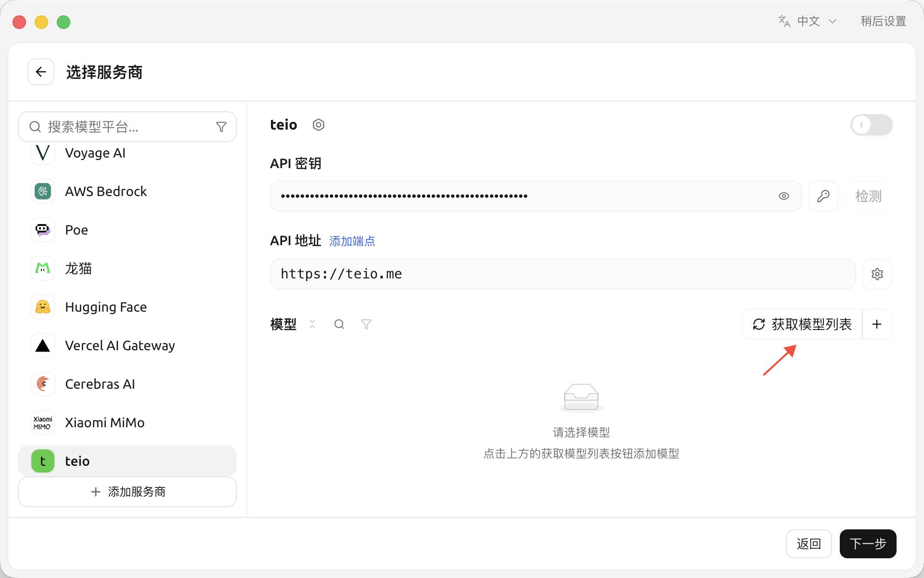Click the Vercel AI Gateway triangle logo
Screen dimensions: 924x578
point(43,345)
